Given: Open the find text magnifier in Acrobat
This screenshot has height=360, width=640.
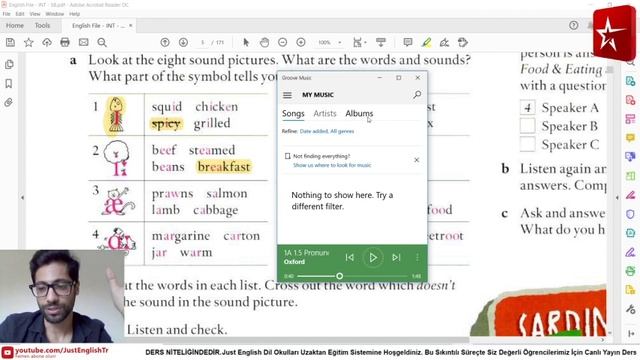Looking at the screenshot, I should (x=102, y=42).
